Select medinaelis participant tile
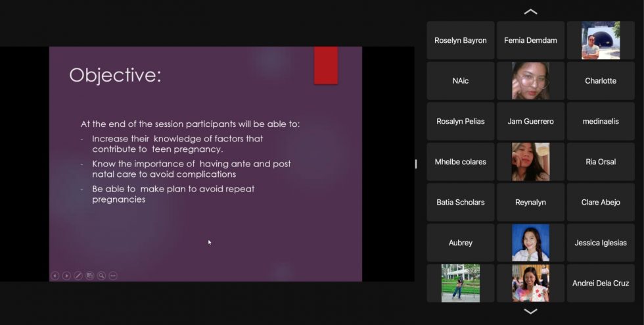This screenshot has height=325, width=644. pos(601,121)
